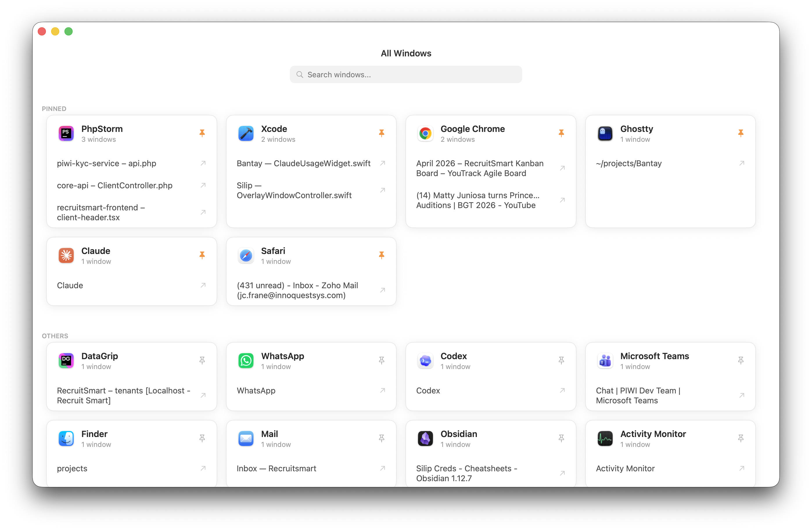Viewport: 812px width, 530px height.
Task: Click the PhpStorm app icon
Action: point(66,133)
